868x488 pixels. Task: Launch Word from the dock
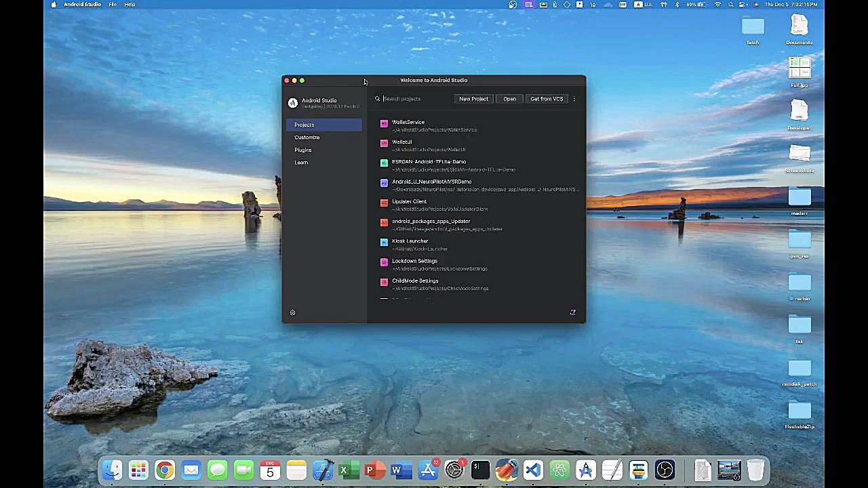pos(401,470)
